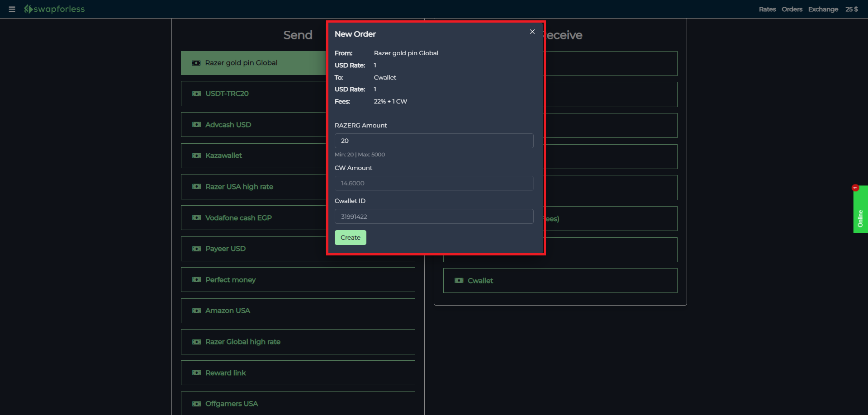Screen dimensions: 868x415
Task: Select Cwallet receive option
Action: coord(560,281)
